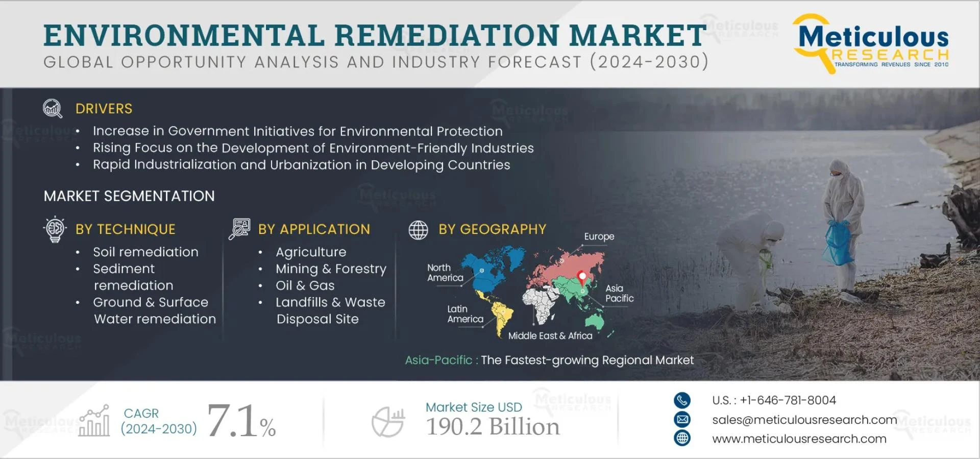Click the 'Soil remediation' item
The width and height of the screenshot is (980, 459).
(145, 252)
